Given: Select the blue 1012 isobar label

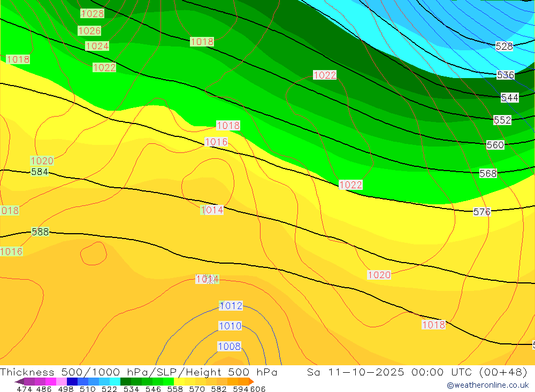Looking at the screenshot, I should (231, 306).
